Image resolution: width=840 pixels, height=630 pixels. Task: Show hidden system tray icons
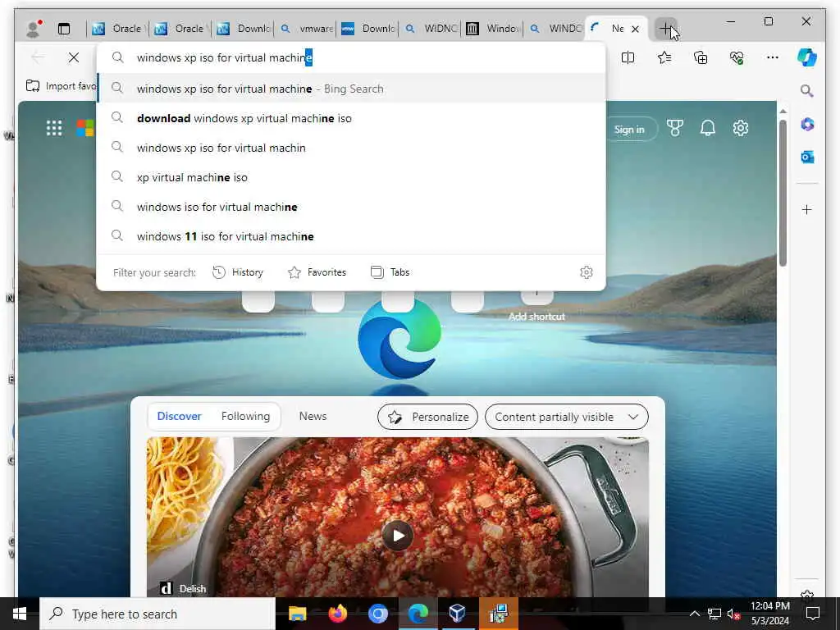[694, 614]
